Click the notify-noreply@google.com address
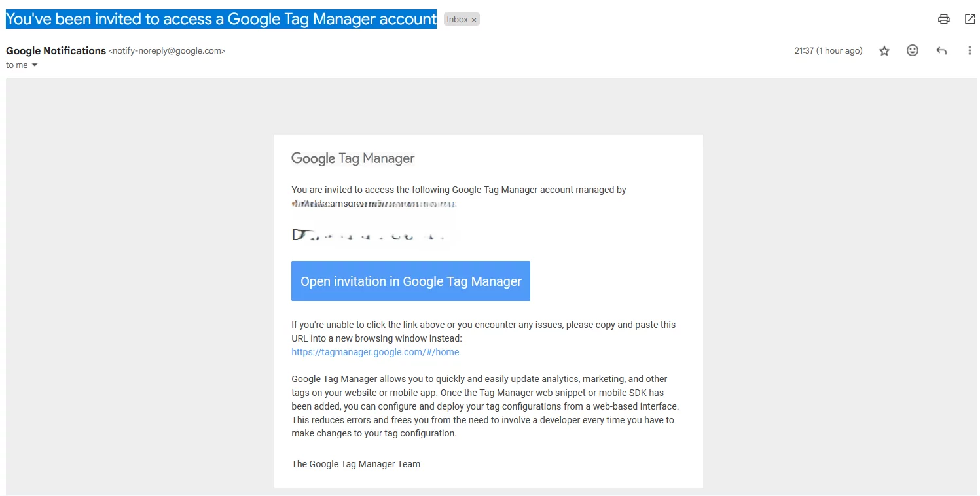This screenshot has height=496, width=980. point(167,51)
